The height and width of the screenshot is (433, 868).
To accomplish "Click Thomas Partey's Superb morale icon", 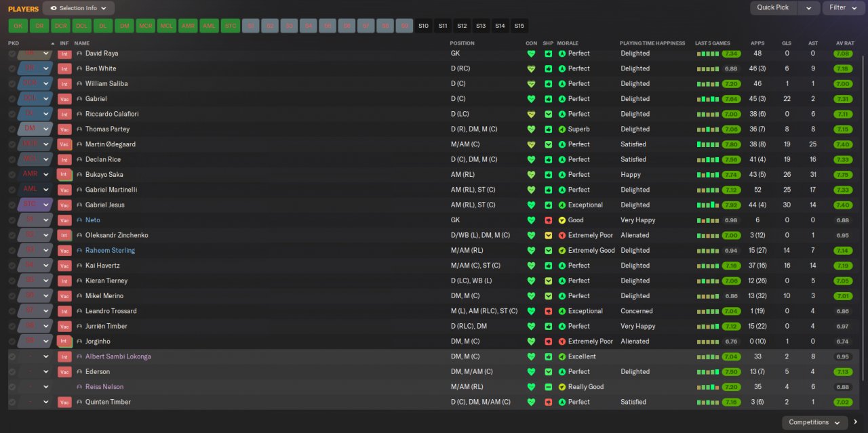I will point(562,129).
